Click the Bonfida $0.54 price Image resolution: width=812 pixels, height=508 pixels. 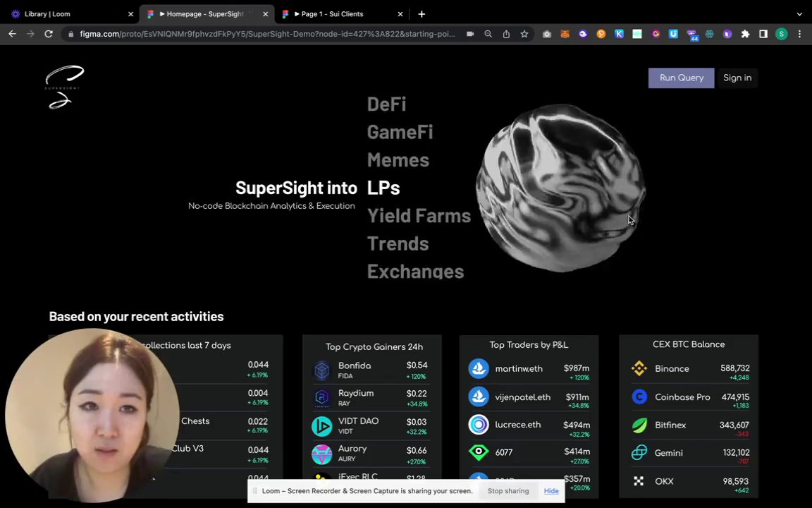coord(417,365)
